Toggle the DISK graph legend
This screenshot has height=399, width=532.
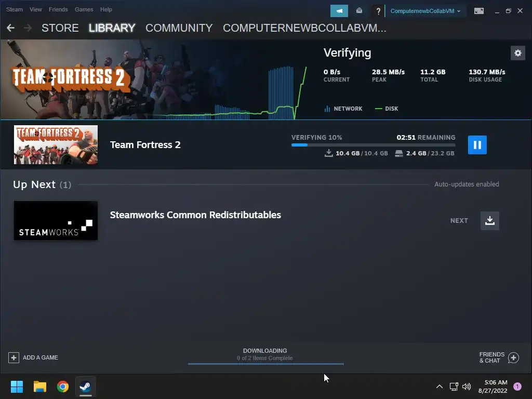click(387, 109)
